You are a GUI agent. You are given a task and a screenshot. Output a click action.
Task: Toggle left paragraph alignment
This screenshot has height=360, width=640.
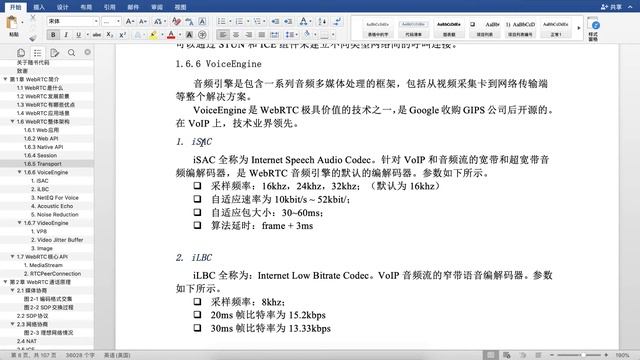pyautogui.click(x=222, y=35)
